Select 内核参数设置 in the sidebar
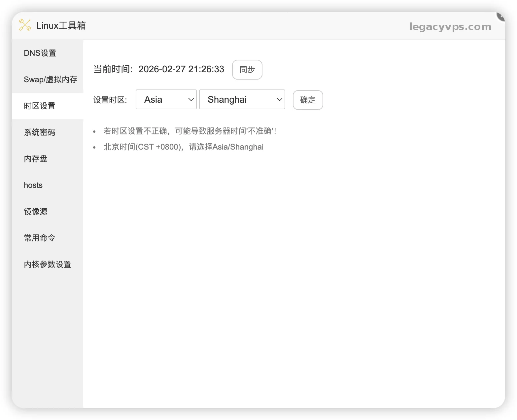This screenshot has height=420, width=517. pos(47,264)
